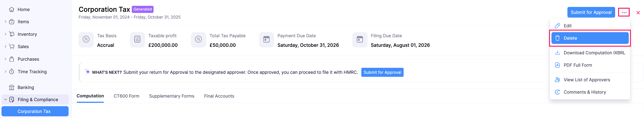Screen dimensions: 644x118
Task: Expand the Items sidebar section
Action: click(x=6, y=22)
